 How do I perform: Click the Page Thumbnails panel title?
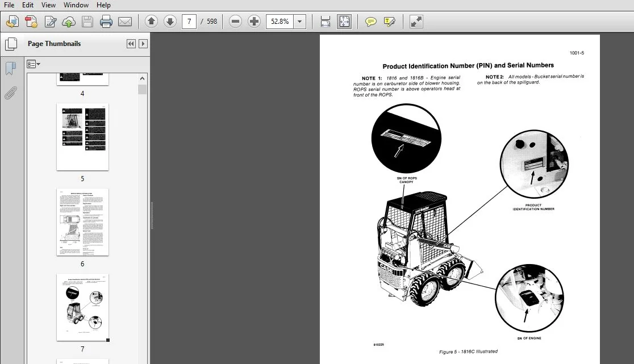(x=54, y=44)
